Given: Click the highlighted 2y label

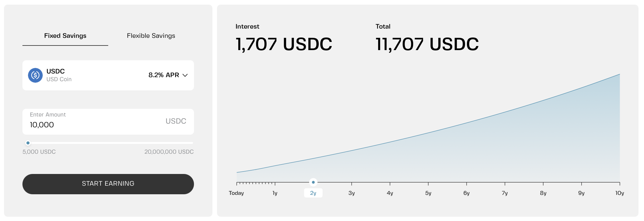Looking at the screenshot, I should [x=313, y=193].
